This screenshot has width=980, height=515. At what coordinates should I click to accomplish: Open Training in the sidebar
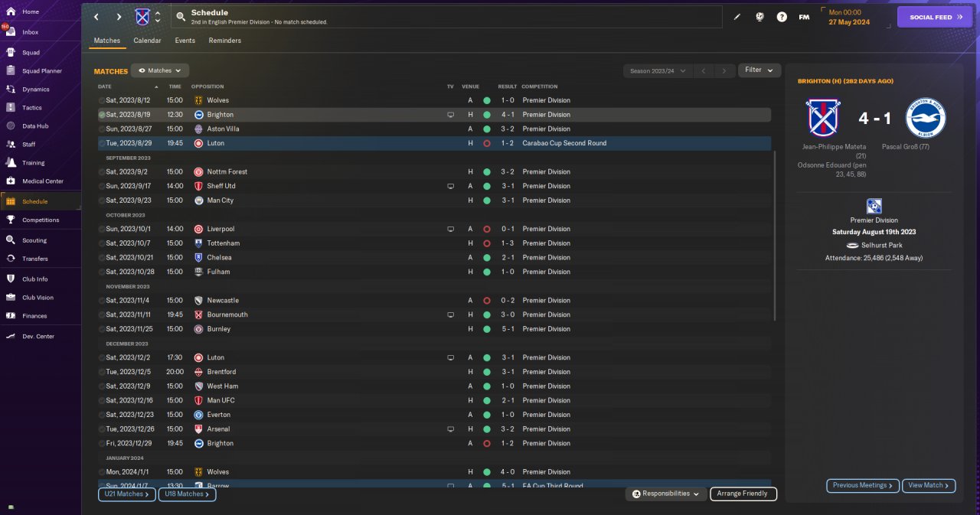33,163
